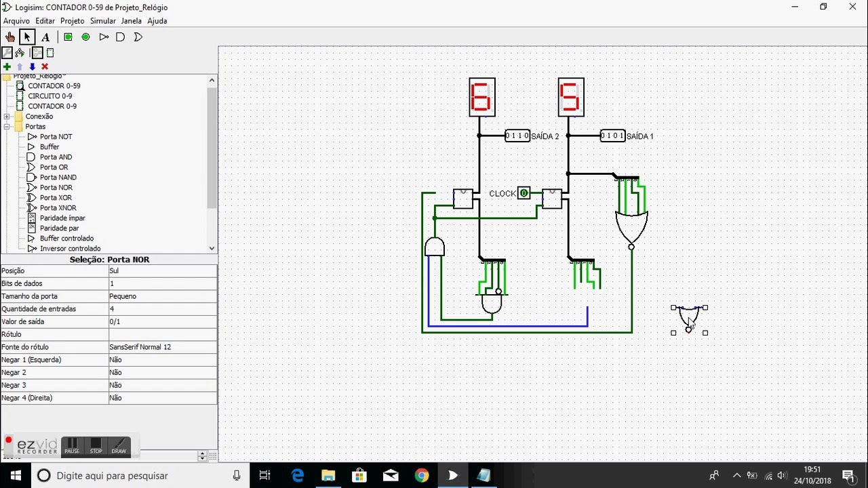This screenshot has width=868, height=488.
Task: Show the toolbox wrench view
Action: coord(7,53)
